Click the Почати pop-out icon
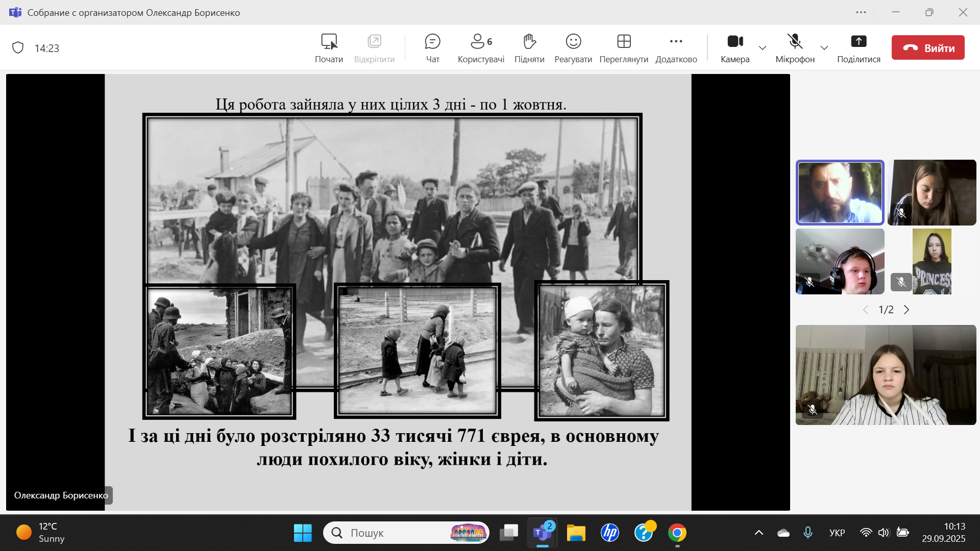Screen dimensions: 980x551 (x=329, y=42)
